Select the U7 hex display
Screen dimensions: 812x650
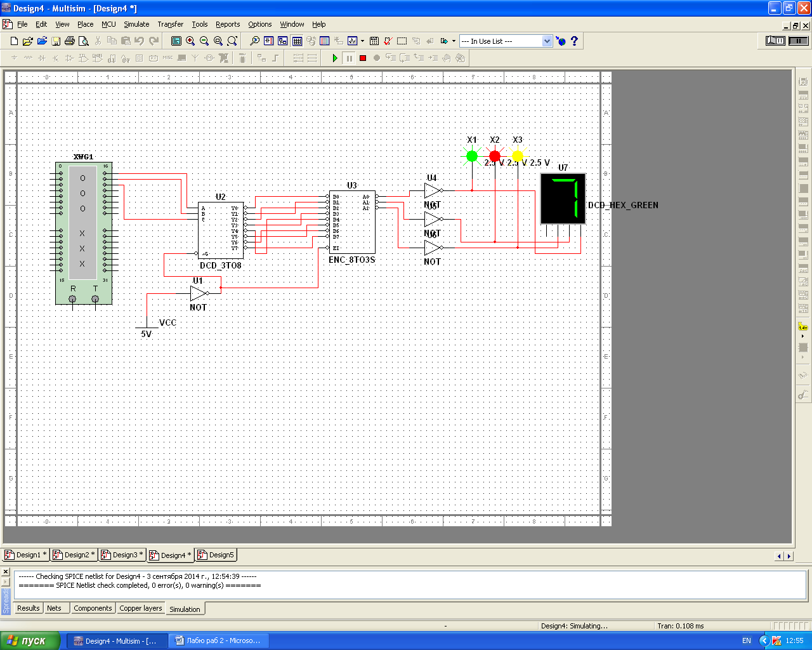[563, 199]
